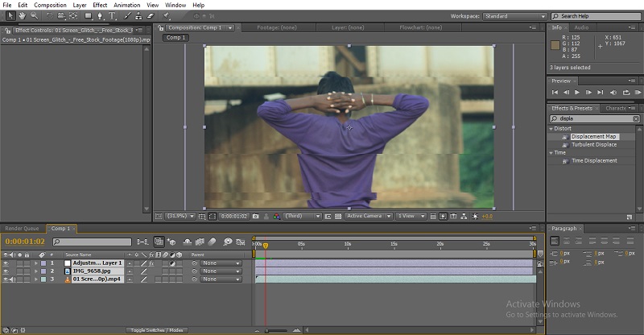Select the Zoom magnifier tool

pyautogui.click(x=34, y=16)
